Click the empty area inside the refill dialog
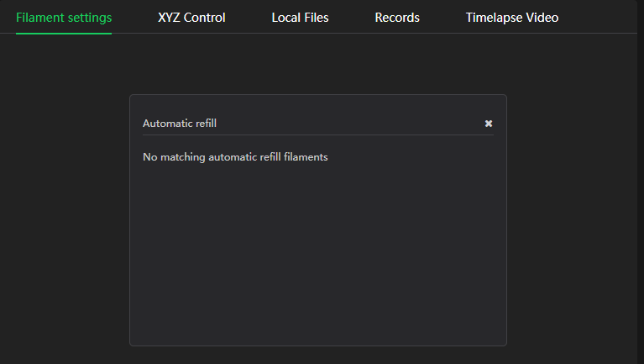Screen dimensions: 644x364 [317, 252]
